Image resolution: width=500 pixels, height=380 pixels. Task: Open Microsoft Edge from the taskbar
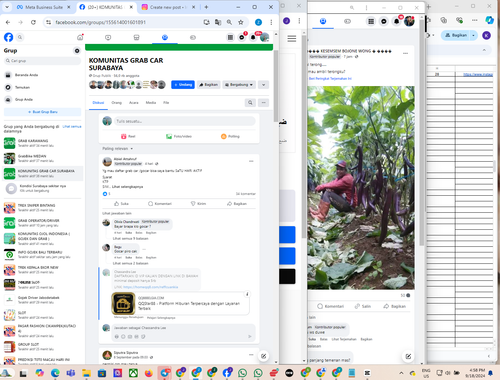pos(55,373)
